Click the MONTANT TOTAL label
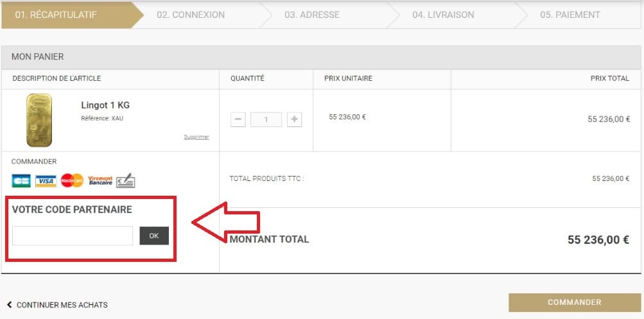 click(x=269, y=239)
